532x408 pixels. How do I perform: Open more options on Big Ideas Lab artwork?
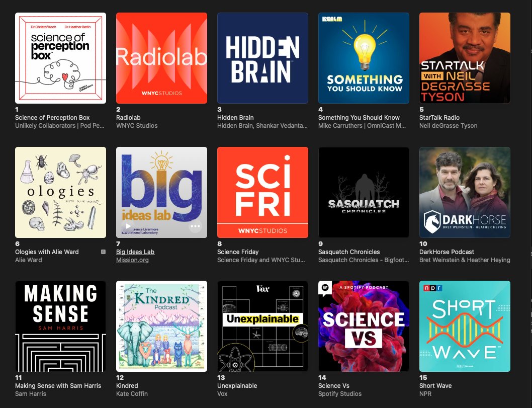(x=195, y=226)
